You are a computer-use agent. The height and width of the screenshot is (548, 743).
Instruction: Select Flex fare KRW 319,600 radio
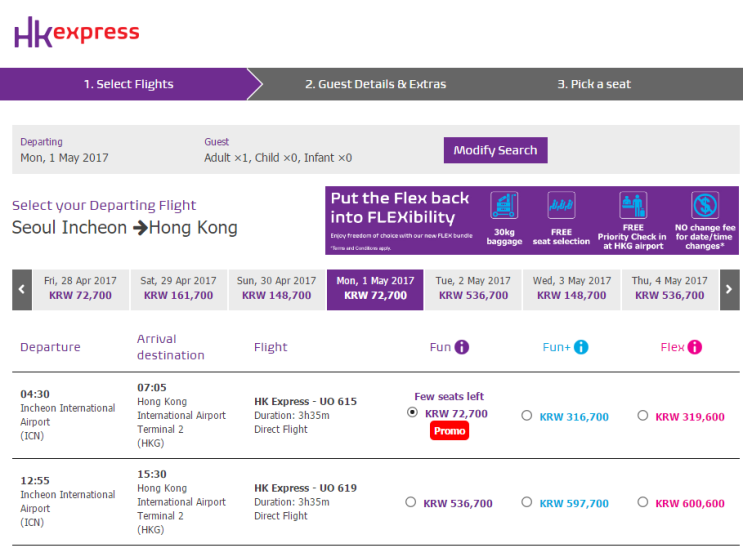643,416
